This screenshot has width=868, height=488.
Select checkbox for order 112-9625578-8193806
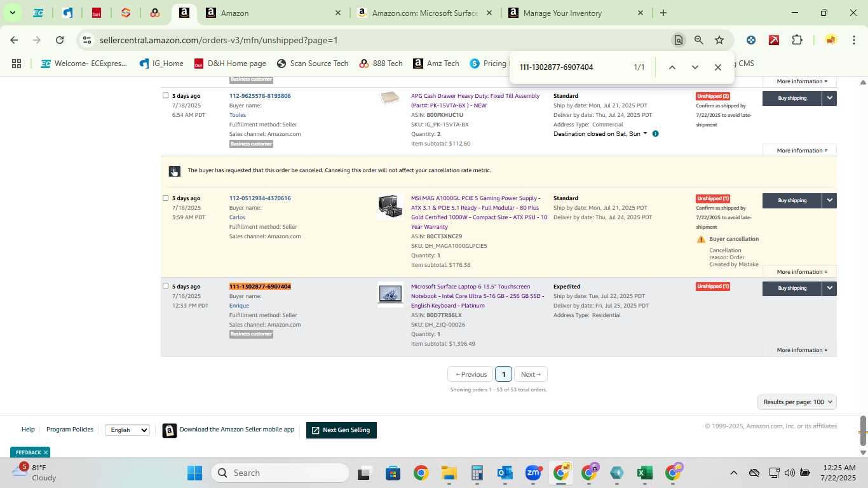point(166,96)
